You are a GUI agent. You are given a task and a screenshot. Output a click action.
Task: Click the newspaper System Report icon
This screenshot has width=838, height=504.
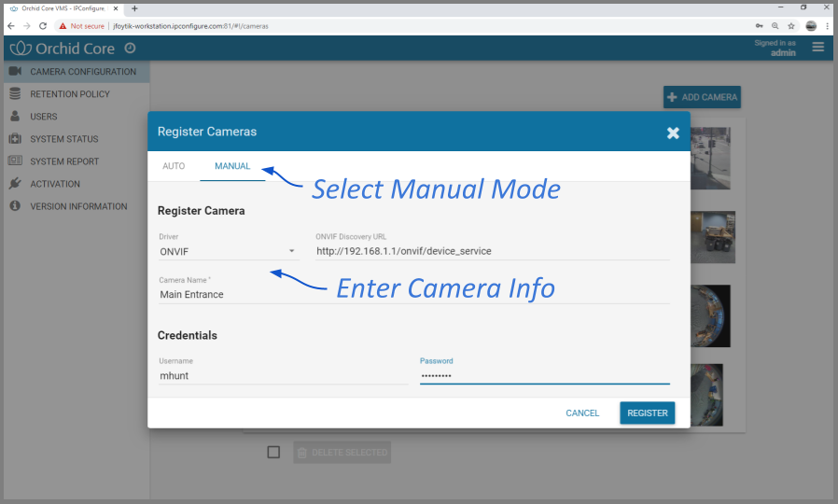(x=15, y=161)
